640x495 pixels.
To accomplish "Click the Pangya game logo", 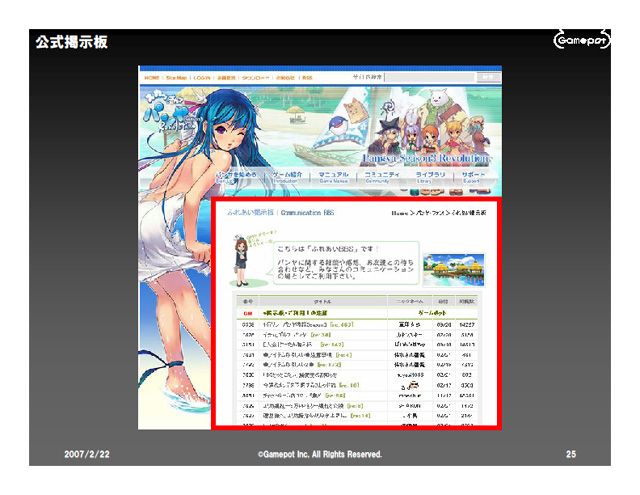I will [171, 112].
